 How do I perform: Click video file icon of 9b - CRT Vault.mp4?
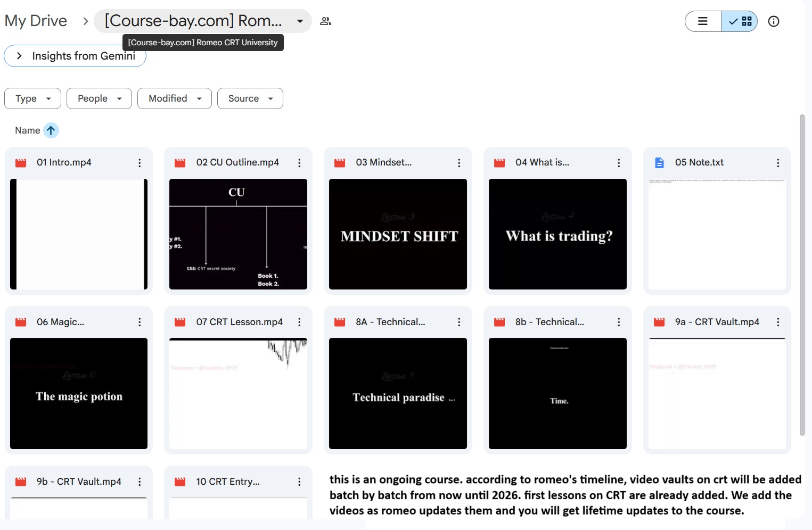[x=21, y=482]
